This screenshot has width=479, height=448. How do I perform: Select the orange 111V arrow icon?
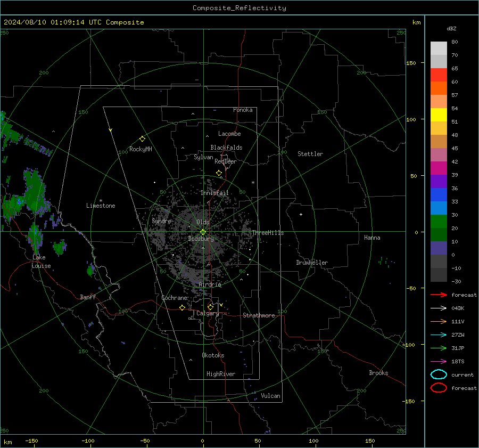(439, 321)
